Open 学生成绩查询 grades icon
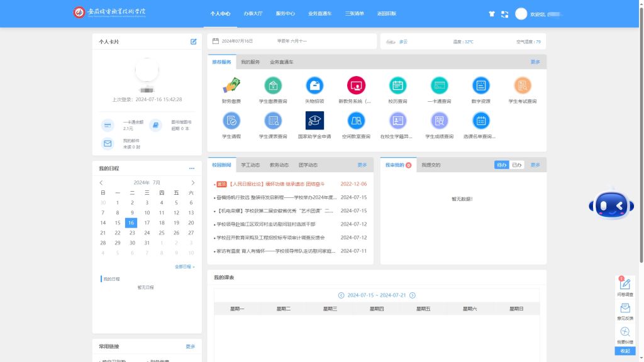This screenshot has width=644, height=362. 439,121
